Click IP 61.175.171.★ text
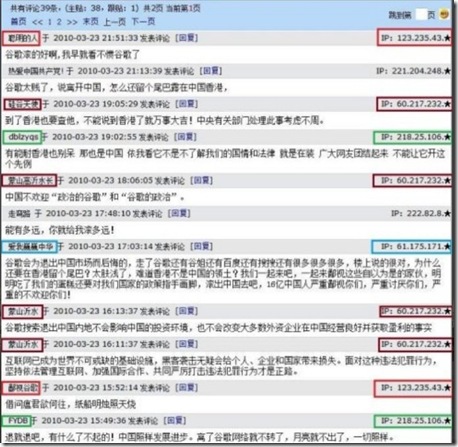 [416, 247]
